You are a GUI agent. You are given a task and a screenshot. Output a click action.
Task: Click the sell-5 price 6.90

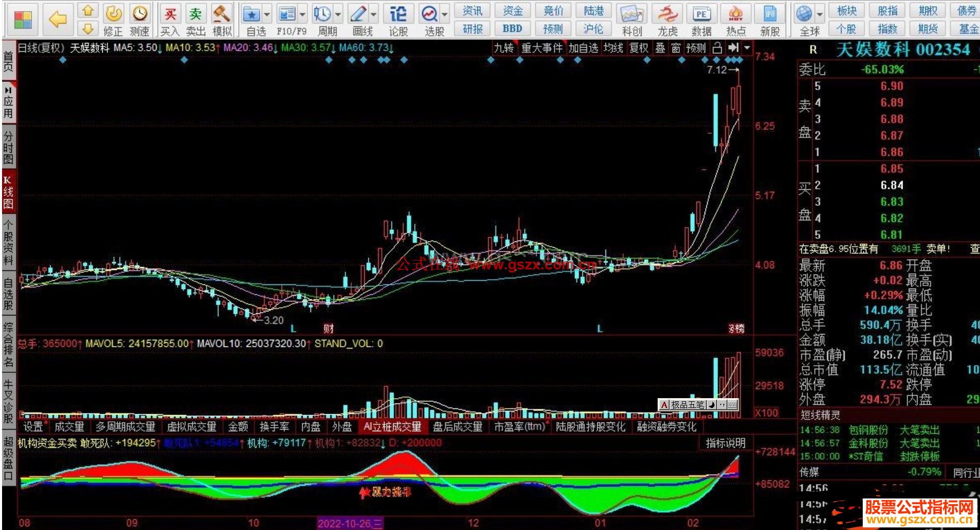click(892, 86)
